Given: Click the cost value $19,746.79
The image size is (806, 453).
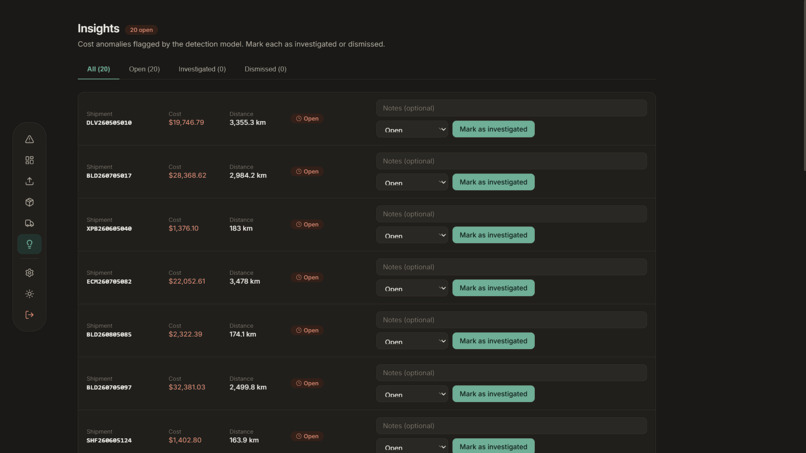Looking at the screenshot, I should pos(186,122).
